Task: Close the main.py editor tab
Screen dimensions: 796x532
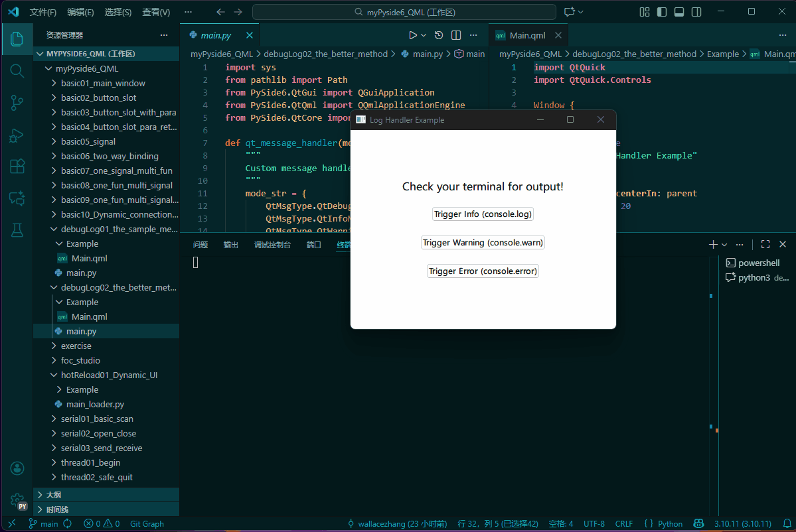Action: pos(249,35)
